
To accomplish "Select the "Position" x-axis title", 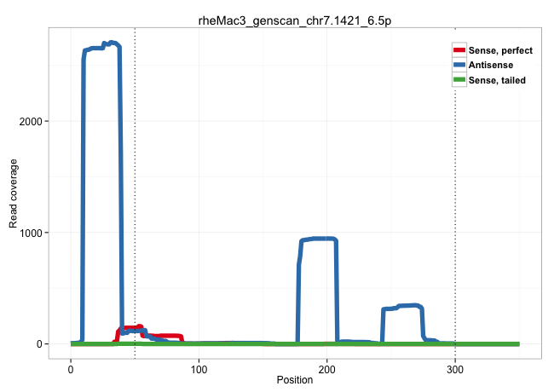I will 294,380.
